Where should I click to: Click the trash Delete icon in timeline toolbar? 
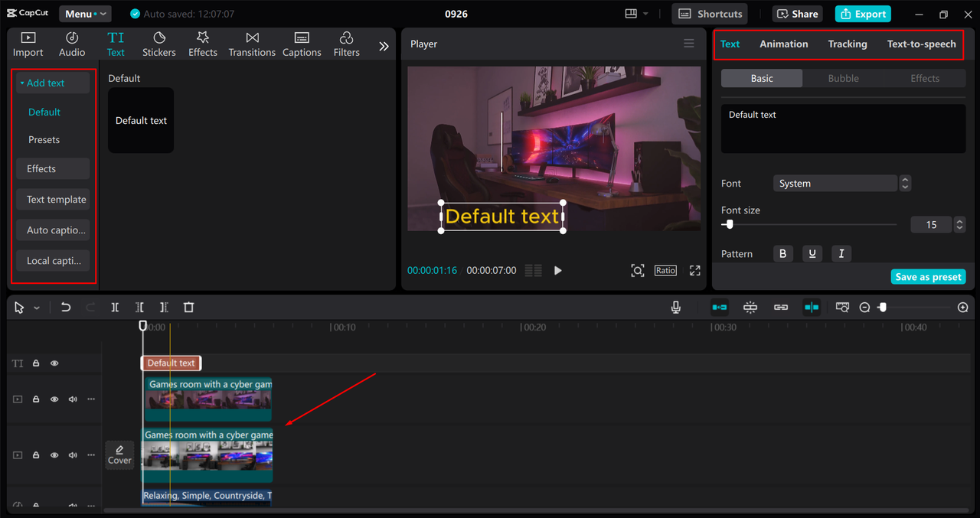188,307
